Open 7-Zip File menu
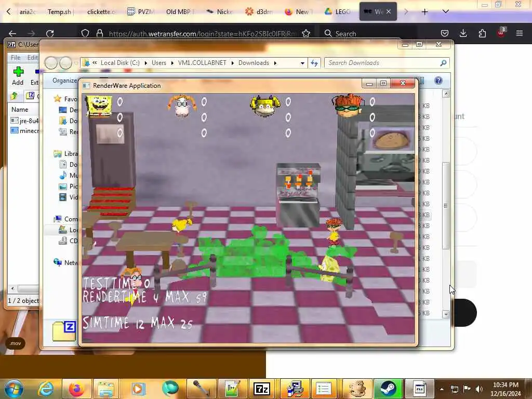The width and height of the screenshot is (532, 399). (x=15, y=57)
